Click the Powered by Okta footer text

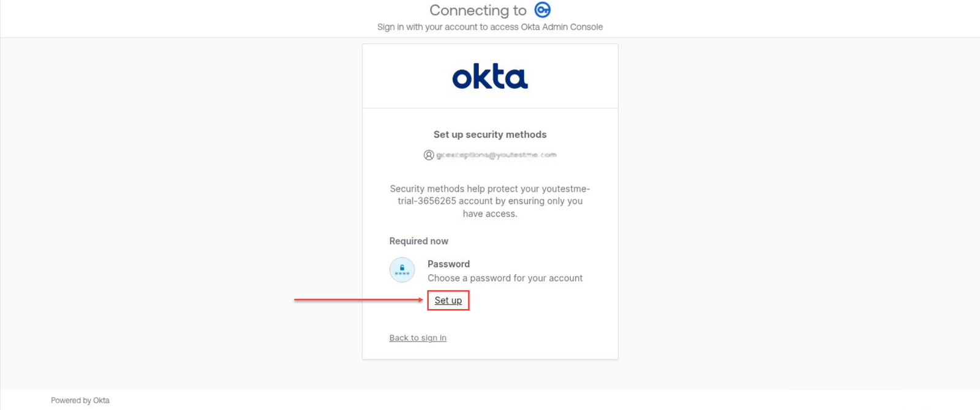coord(80,400)
